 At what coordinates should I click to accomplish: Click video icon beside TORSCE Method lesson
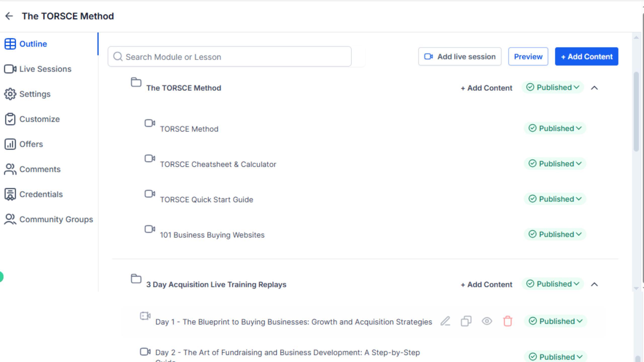150,123
